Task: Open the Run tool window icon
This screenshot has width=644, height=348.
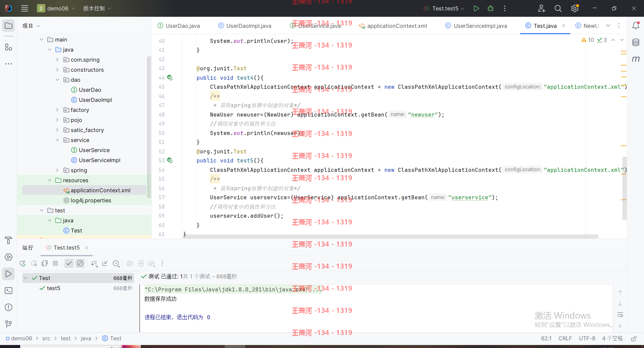Action: [8, 274]
